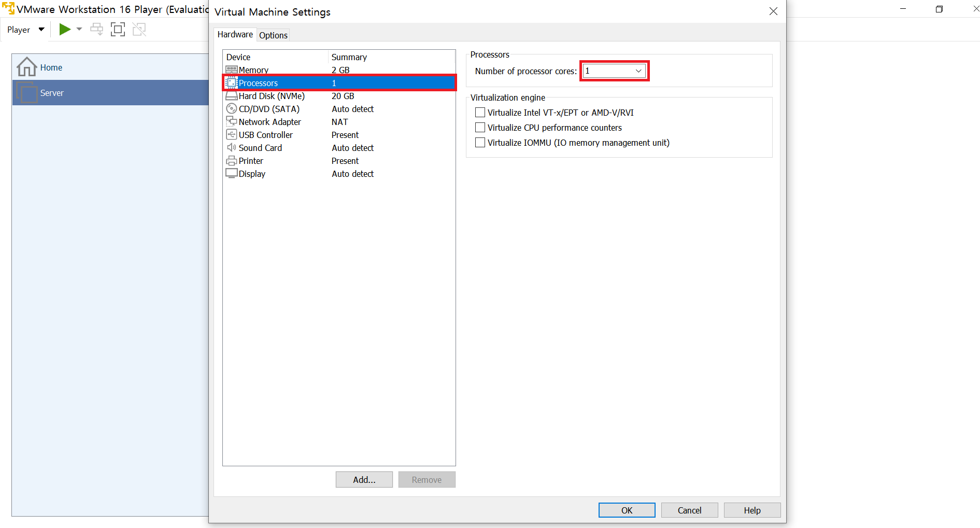Viewport: 980px width, 528px height.
Task: Click the green Play virtual machine icon
Action: point(65,30)
